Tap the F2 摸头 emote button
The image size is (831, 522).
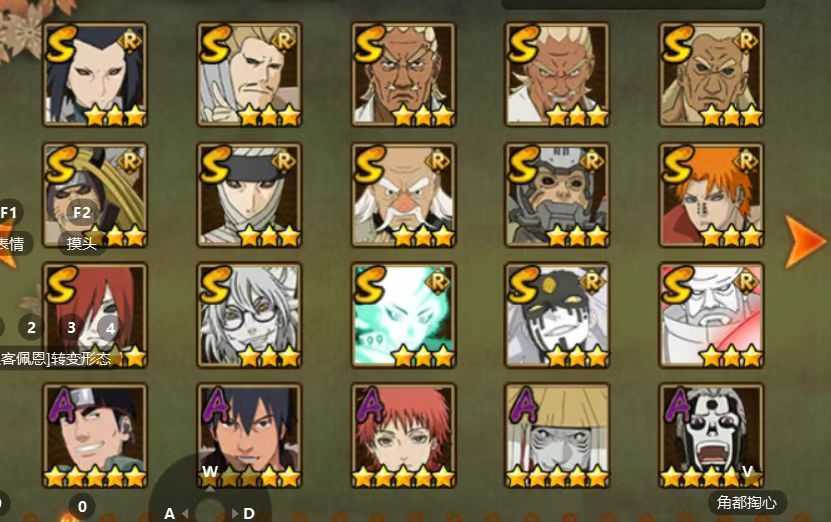point(82,228)
